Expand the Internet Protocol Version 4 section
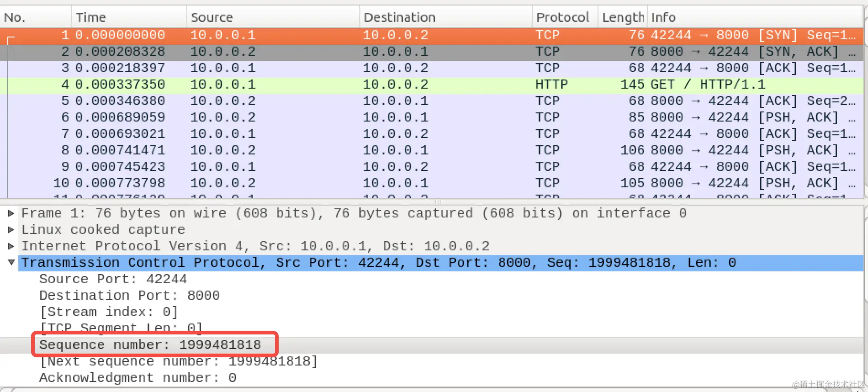Screen dimensions: 868x392 tap(11, 246)
